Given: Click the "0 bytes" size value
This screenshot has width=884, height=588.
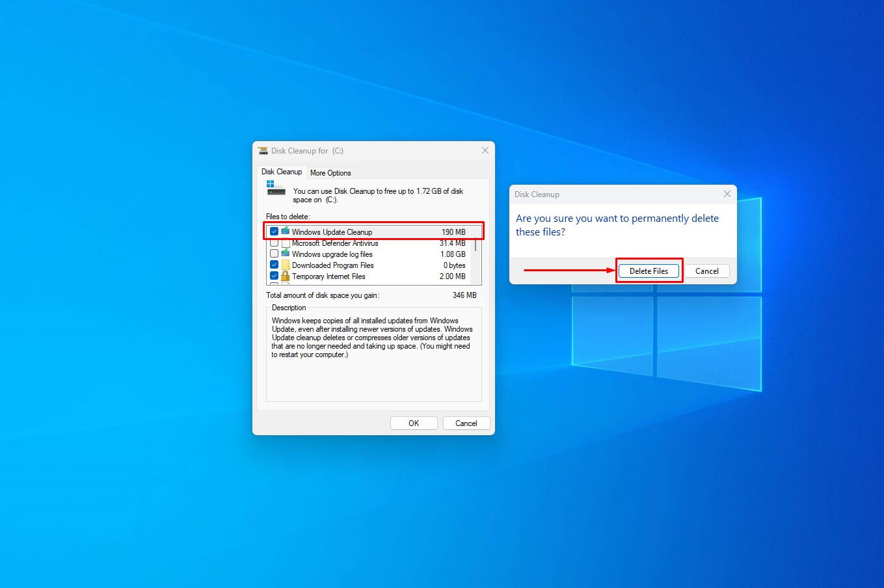Looking at the screenshot, I should 455,265.
